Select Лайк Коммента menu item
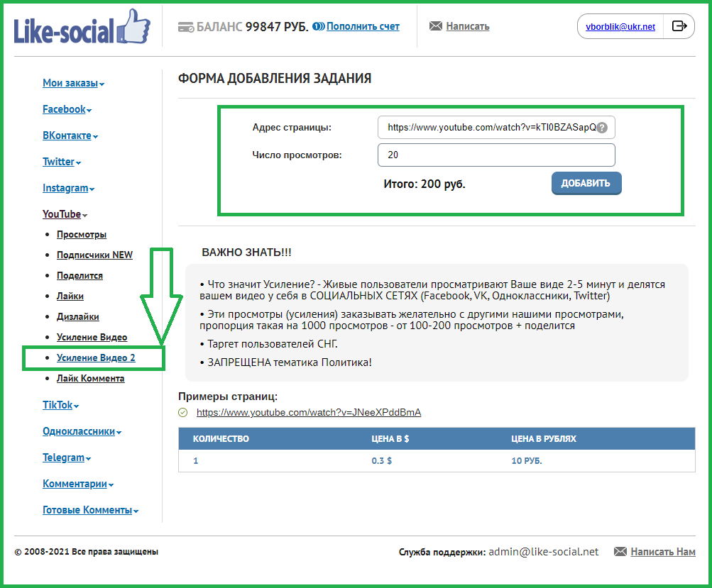712x588 pixels. point(91,378)
